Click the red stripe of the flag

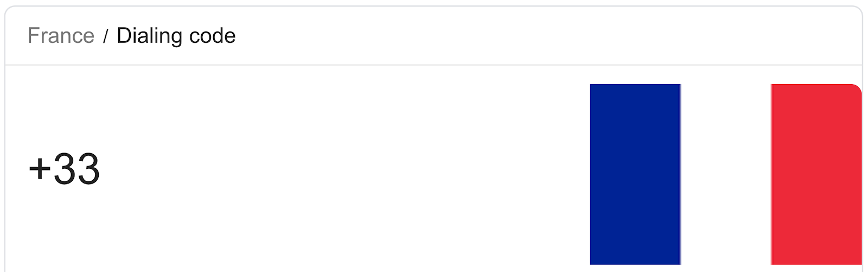click(816, 174)
